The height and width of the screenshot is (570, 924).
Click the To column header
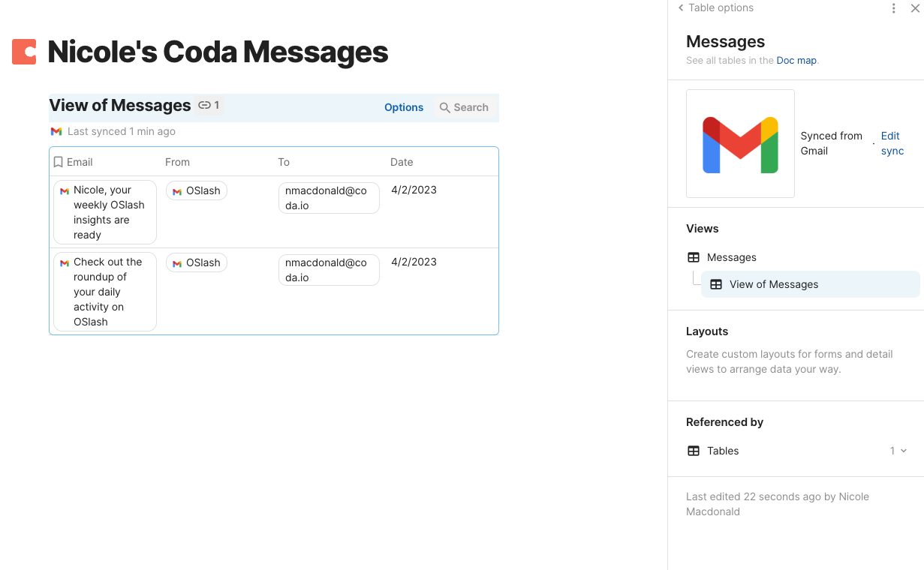tap(284, 162)
